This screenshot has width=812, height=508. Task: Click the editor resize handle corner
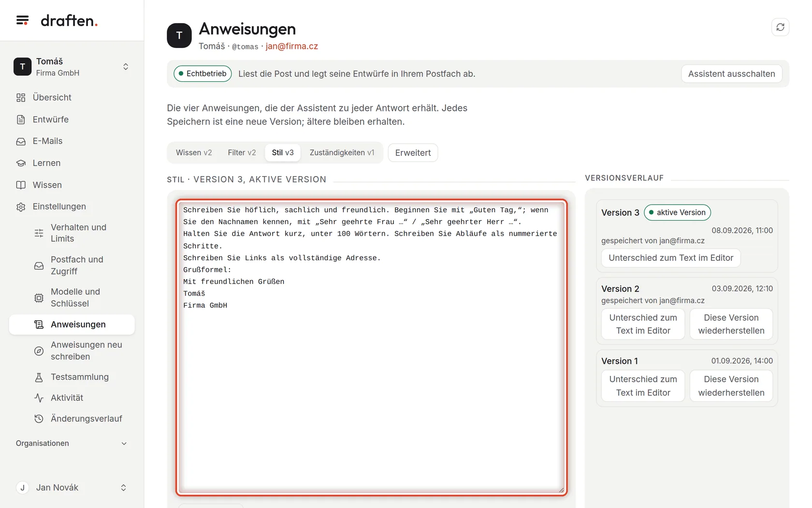561,490
